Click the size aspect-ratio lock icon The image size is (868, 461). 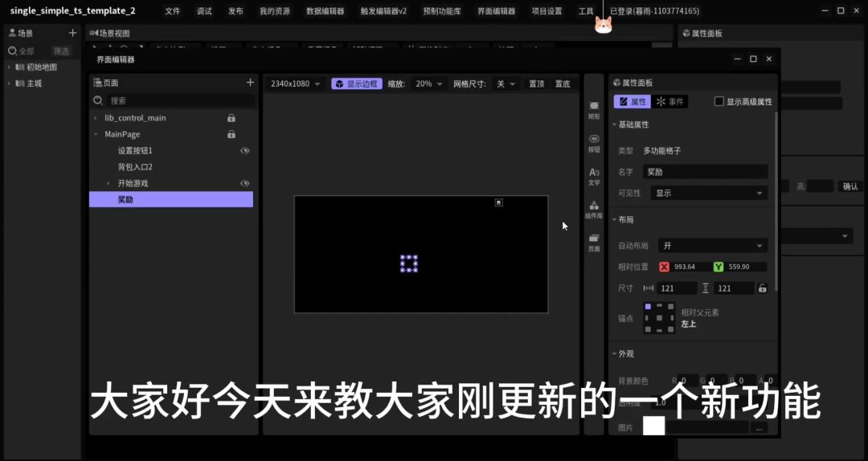click(x=762, y=288)
